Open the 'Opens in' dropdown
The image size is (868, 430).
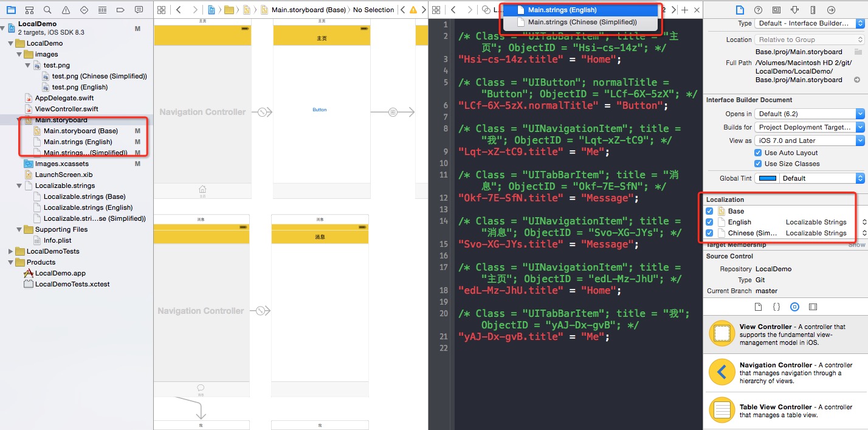809,114
